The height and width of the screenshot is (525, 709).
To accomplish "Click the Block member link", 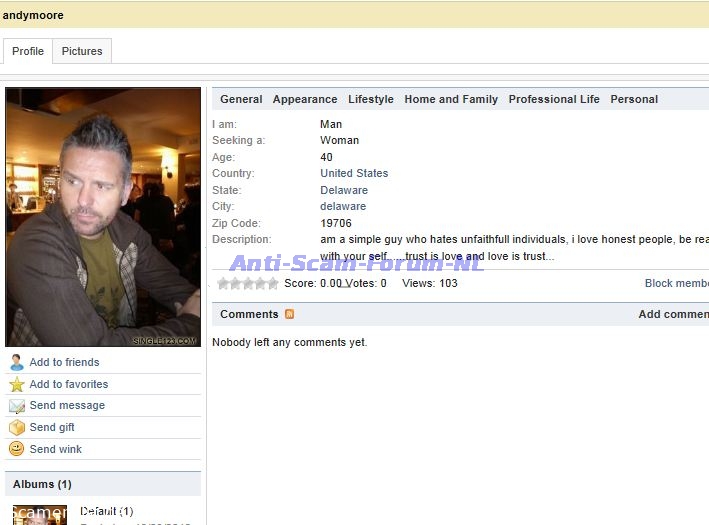I will pos(677,283).
